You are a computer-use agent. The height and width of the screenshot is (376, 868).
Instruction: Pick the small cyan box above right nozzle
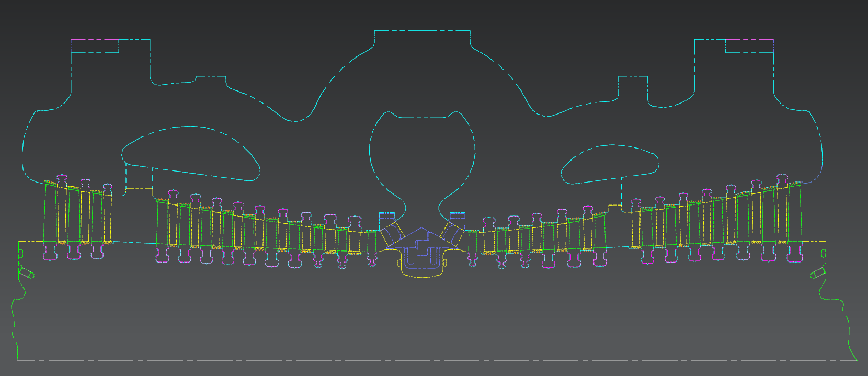tap(458, 215)
